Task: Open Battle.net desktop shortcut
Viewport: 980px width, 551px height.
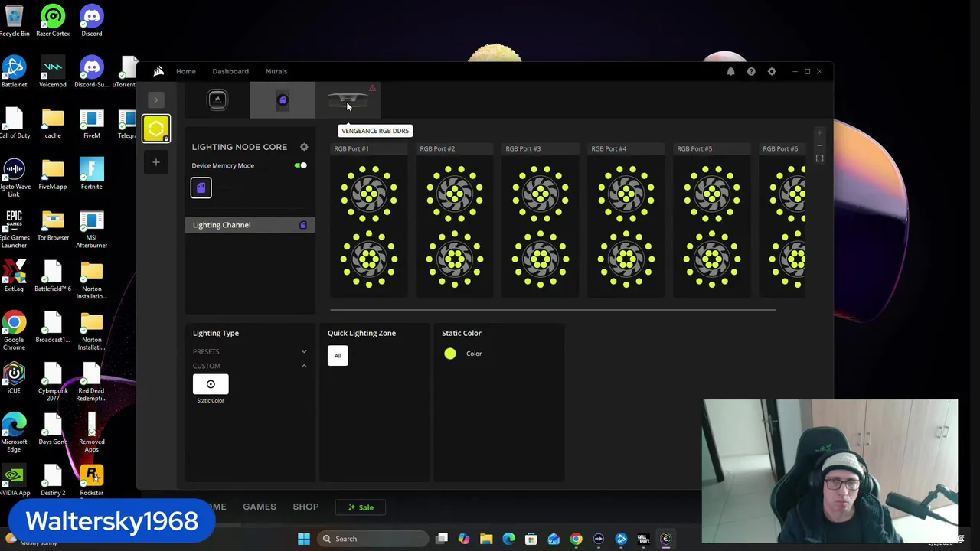Action: pos(14,72)
